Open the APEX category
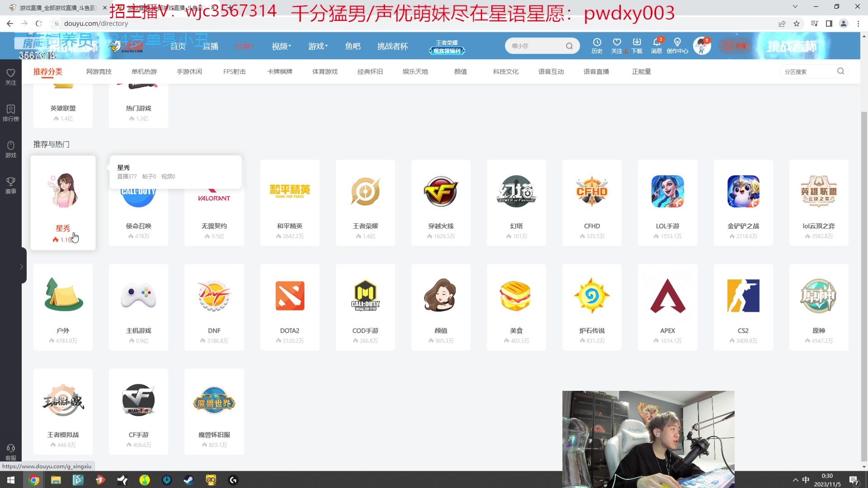Image resolution: width=868 pixels, height=488 pixels. (668, 307)
